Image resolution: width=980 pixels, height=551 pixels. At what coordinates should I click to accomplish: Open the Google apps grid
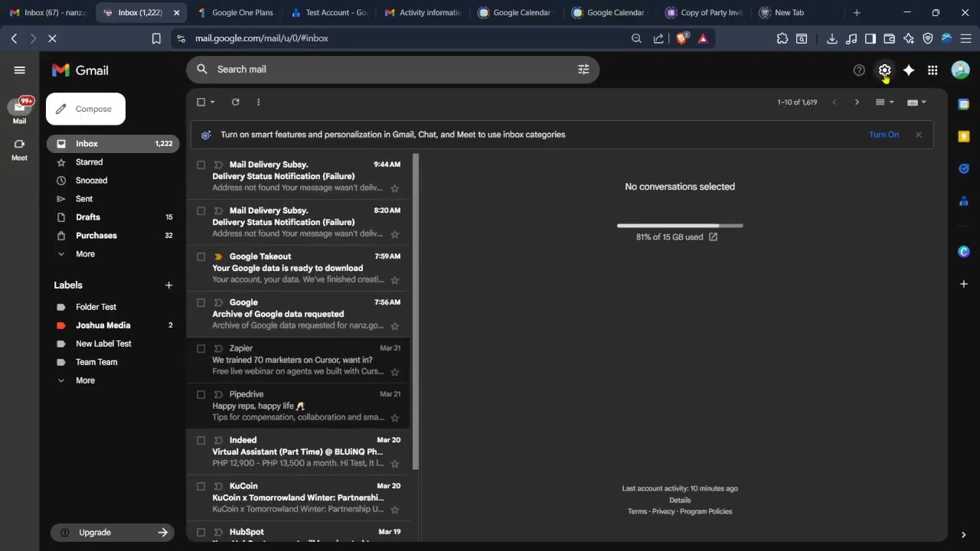pyautogui.click(x=933, y=70)
